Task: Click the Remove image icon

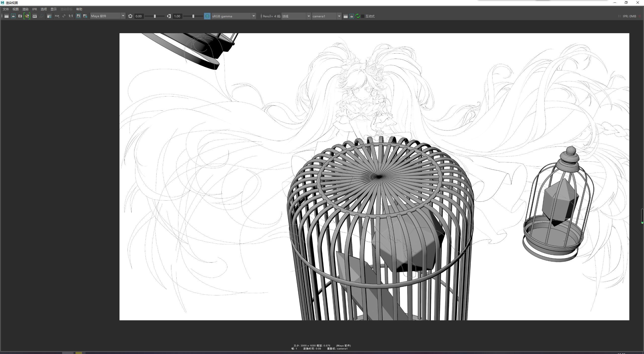Action: pos(85,16)
